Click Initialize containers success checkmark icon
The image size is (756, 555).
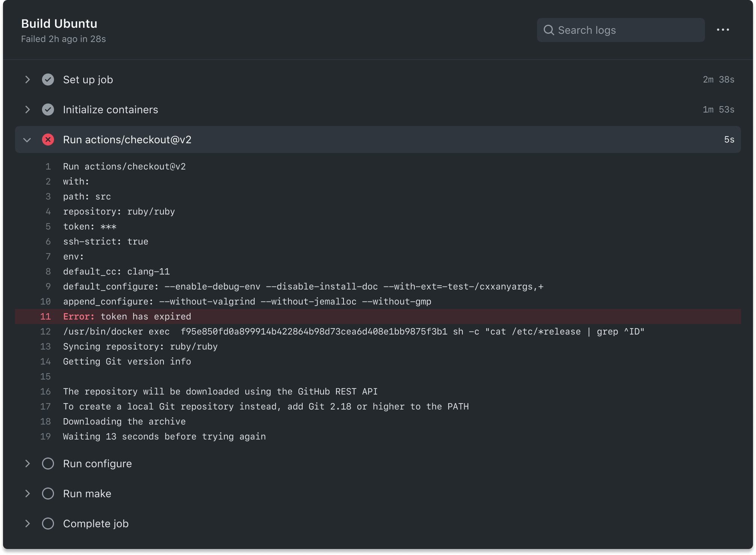tap(48, 109)
